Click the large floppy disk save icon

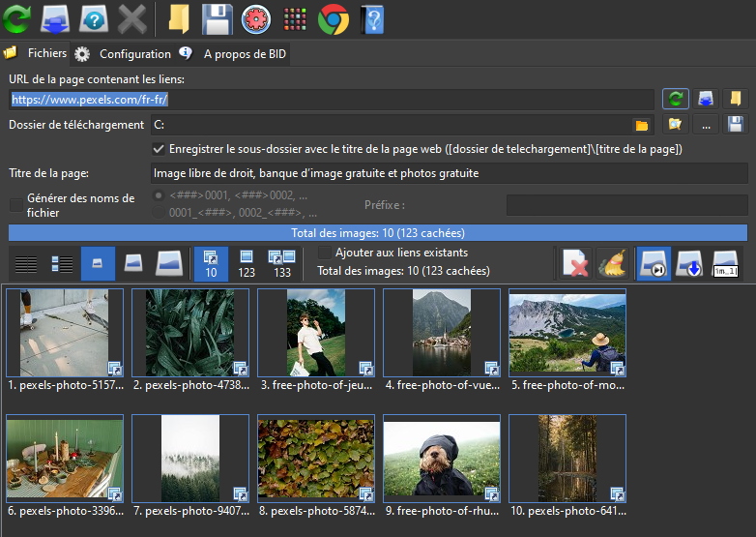coord(216,18)
